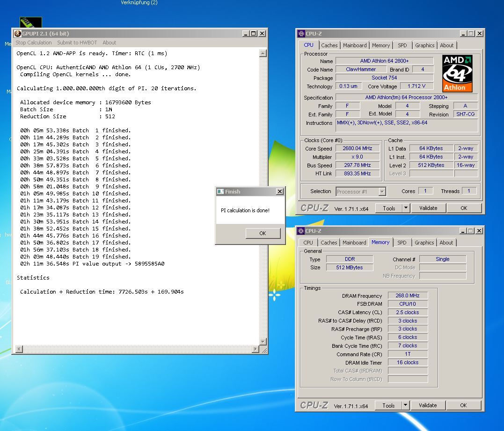Click Validate button in bottom CPU-Z

click(x=428, y=405)
